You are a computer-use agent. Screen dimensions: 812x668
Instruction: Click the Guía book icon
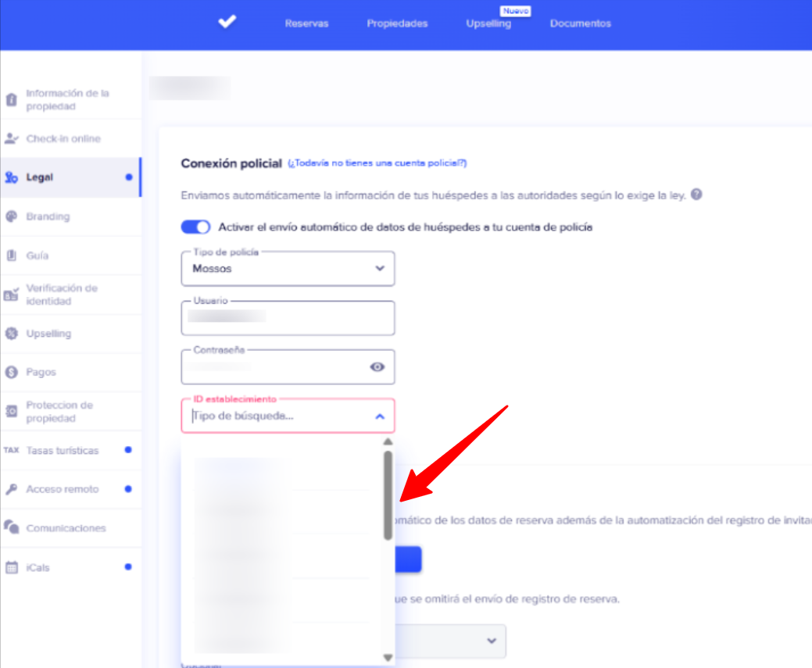pos(11,255)
